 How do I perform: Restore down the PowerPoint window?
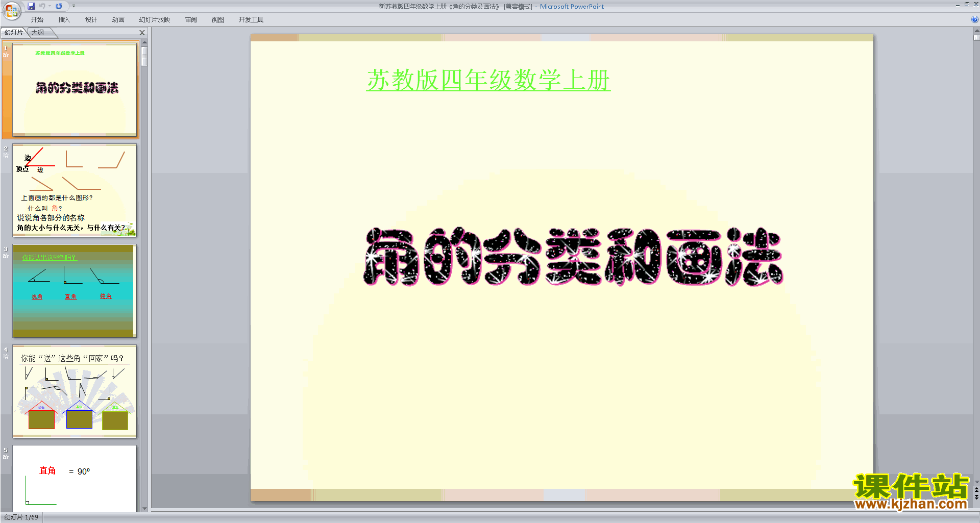pos(967,4)
